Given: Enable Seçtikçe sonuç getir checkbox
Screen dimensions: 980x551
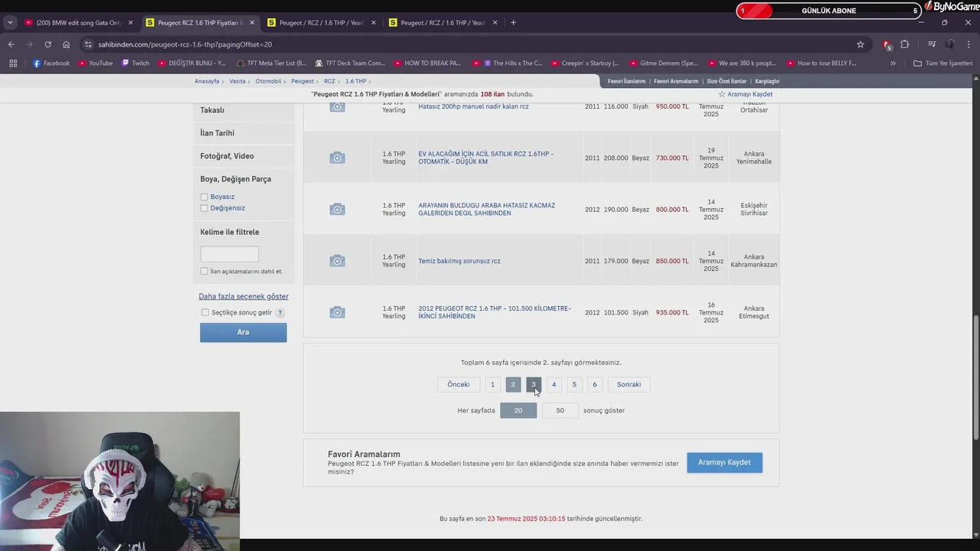Looking at the screenshot, I should (x=205, y=312).
